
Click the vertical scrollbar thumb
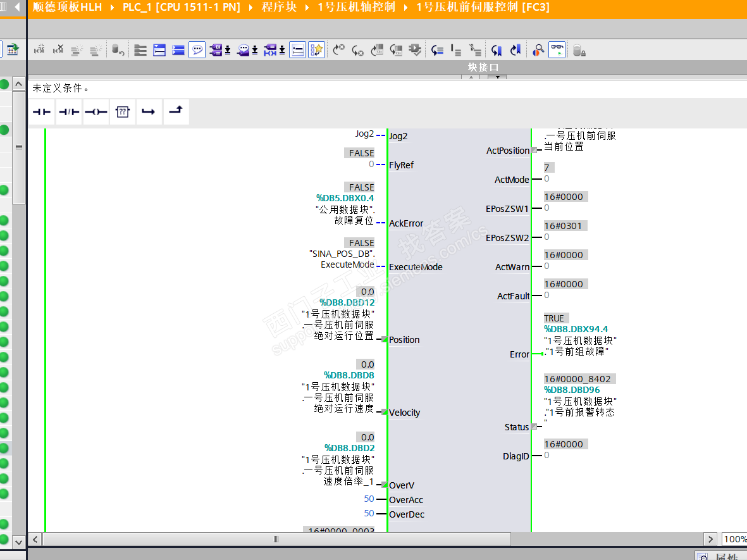18,147
